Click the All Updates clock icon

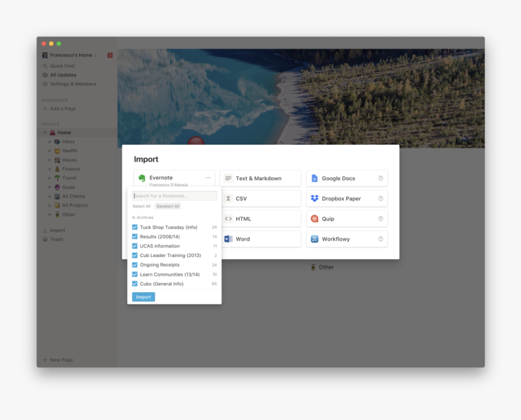pyautogui.click(x=45, y=75)
